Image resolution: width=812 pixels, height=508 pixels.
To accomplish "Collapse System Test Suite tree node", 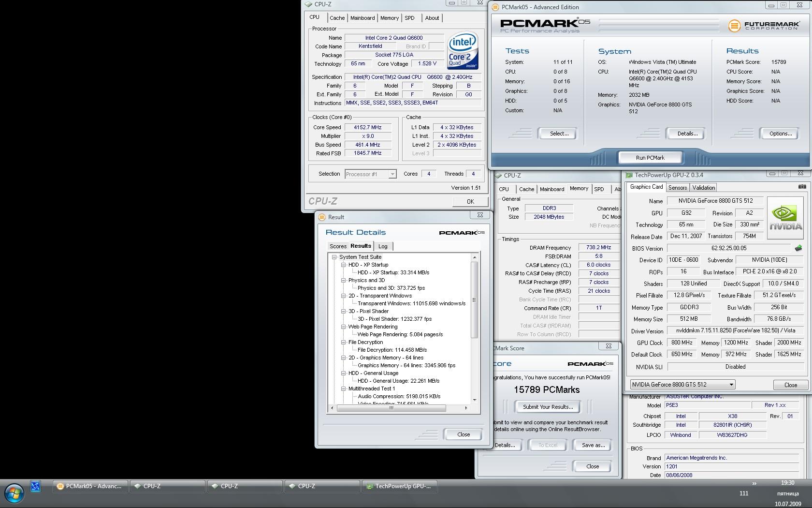I will 334,257.
